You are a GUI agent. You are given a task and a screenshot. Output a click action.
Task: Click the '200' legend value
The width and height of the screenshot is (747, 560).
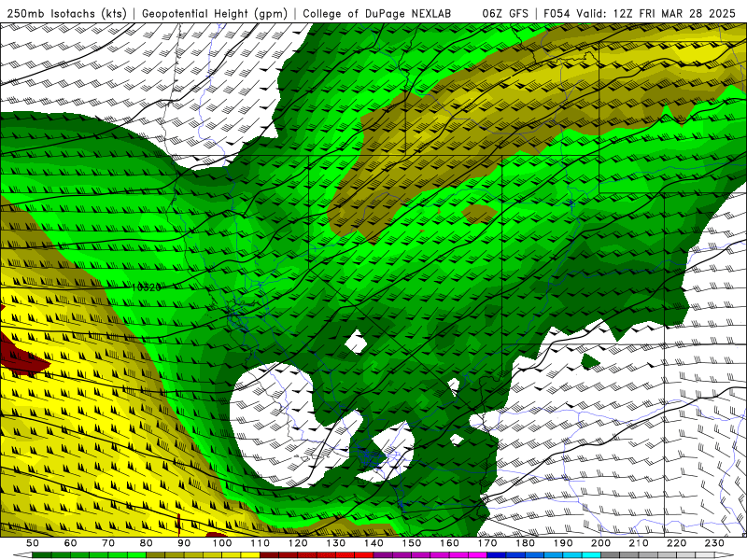click(600, 543)
